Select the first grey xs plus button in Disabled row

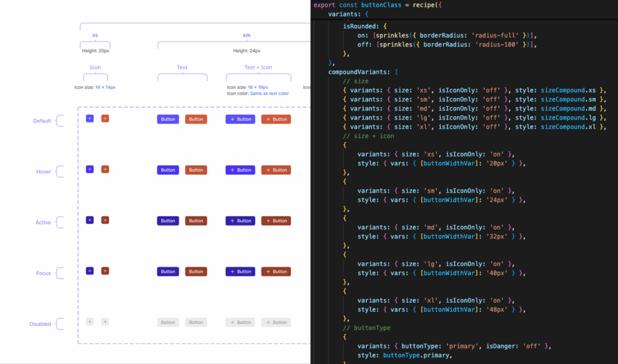90,322
